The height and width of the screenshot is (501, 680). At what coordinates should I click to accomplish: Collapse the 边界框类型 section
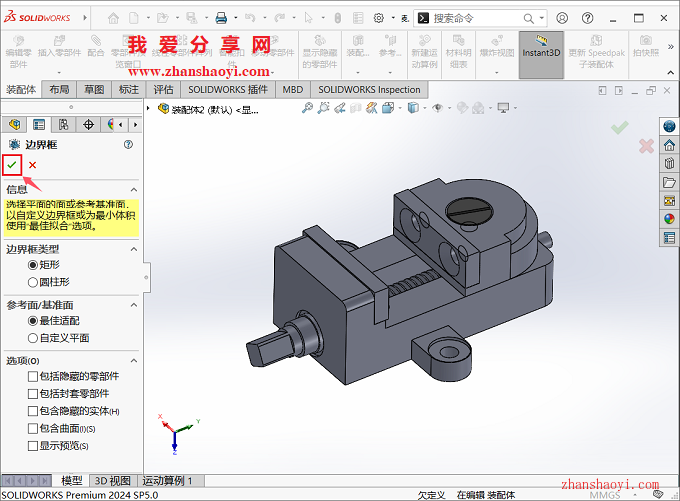[134, 248]
